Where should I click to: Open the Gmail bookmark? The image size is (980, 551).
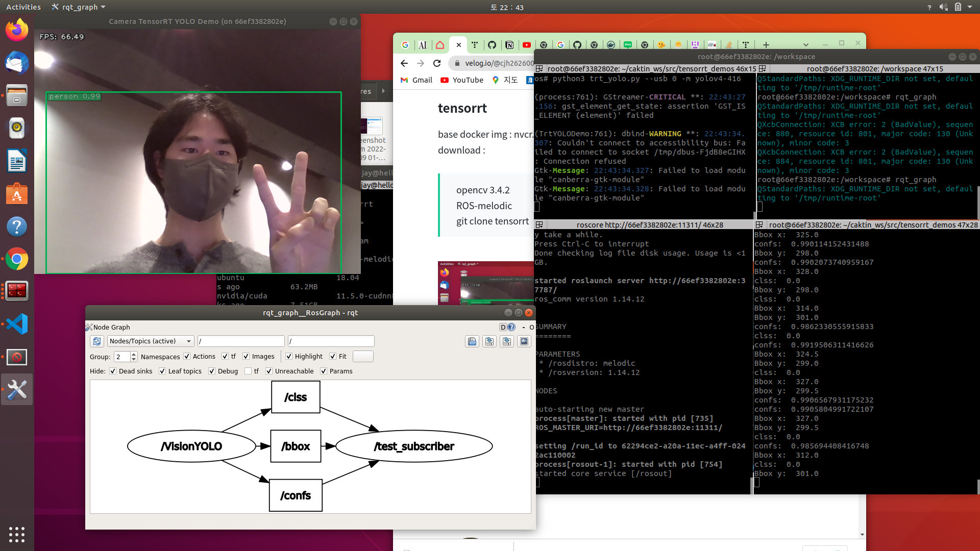point(416,80)
